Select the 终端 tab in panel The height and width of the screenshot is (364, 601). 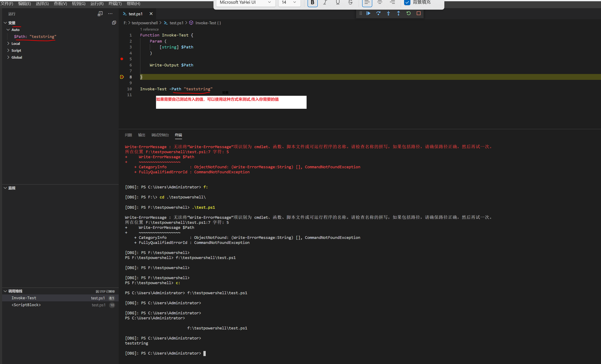pyautogui.click(x=179, y=135)
